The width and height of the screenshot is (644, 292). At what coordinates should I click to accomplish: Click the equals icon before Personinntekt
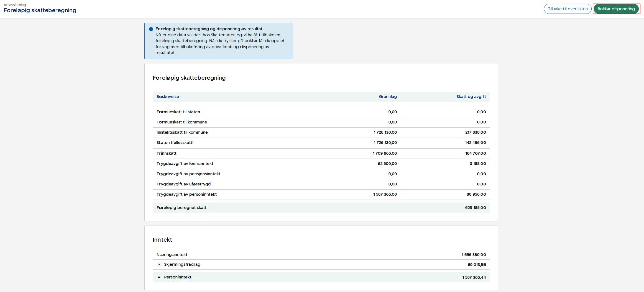tap(159, 277)
